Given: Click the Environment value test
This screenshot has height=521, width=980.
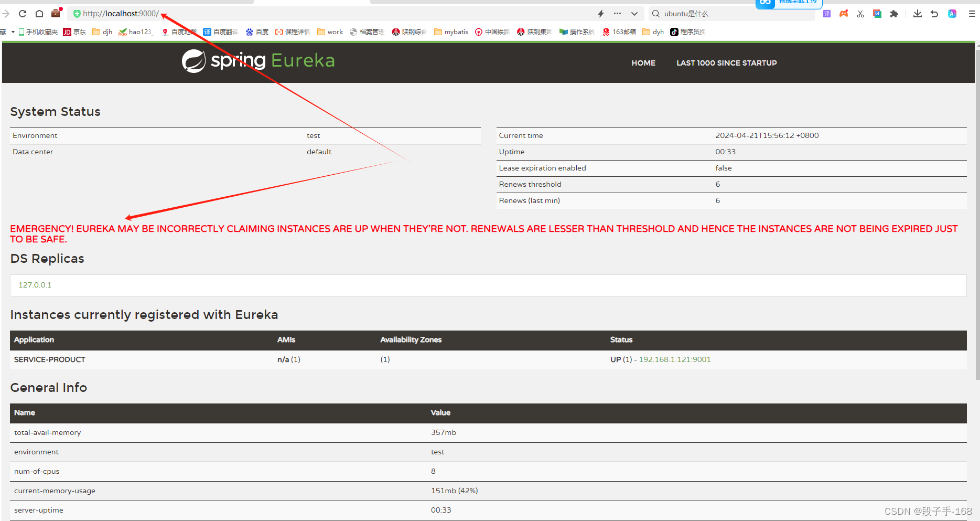Looking at the screenshot, I should tap(314, 135).
